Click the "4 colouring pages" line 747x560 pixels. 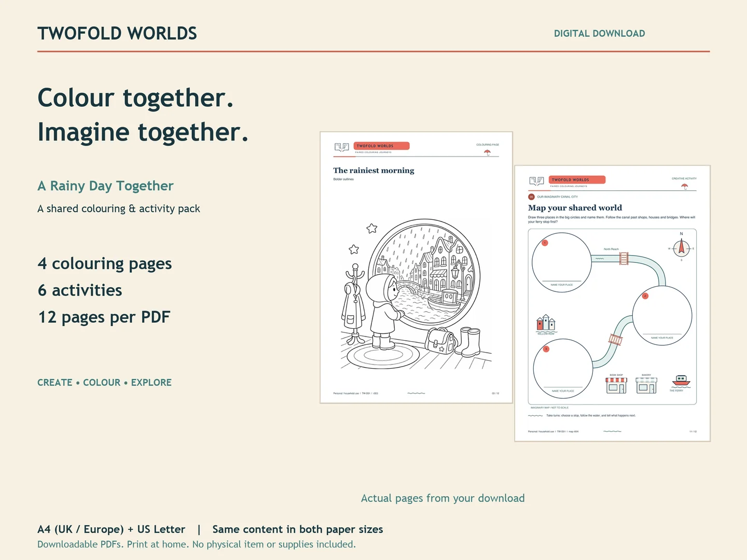coord(105,264)
